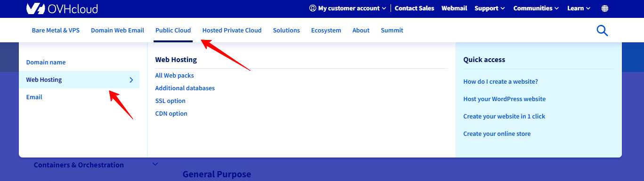Expand the Support dropdown
The image size is (644, 181).
click(489, 8)
